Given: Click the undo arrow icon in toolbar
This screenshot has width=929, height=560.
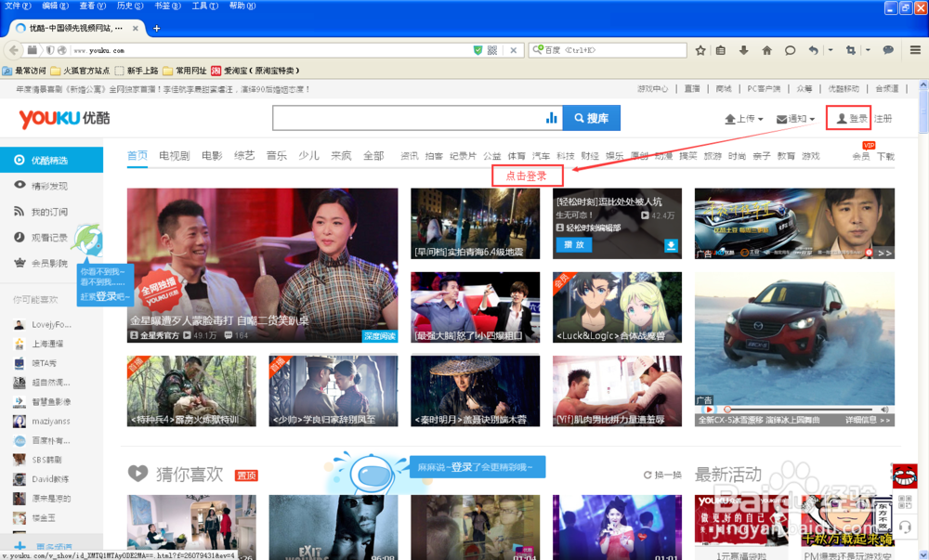Looking at the screenshot, I should (814, 50).
